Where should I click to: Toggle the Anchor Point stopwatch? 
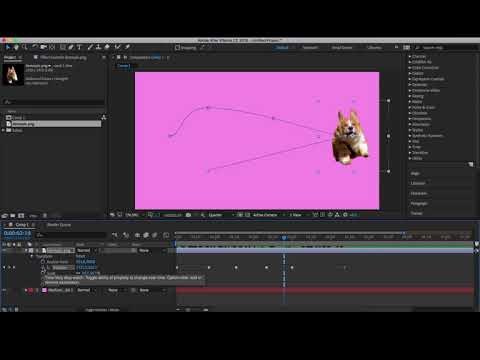(x=43, y=262)
